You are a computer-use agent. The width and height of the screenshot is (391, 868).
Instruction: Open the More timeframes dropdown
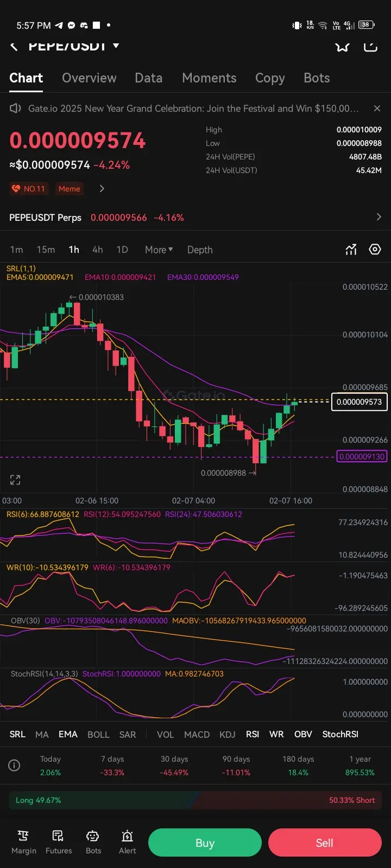[x=159, y=250]
